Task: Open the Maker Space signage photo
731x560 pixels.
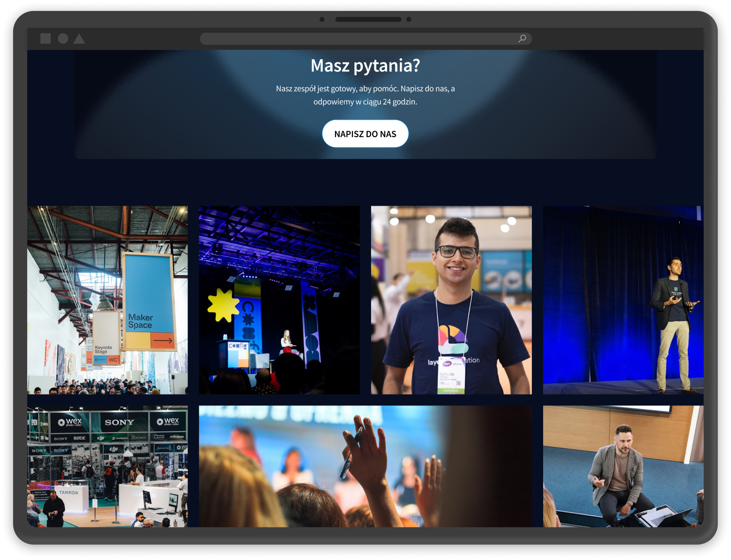Action: (108, 300)
